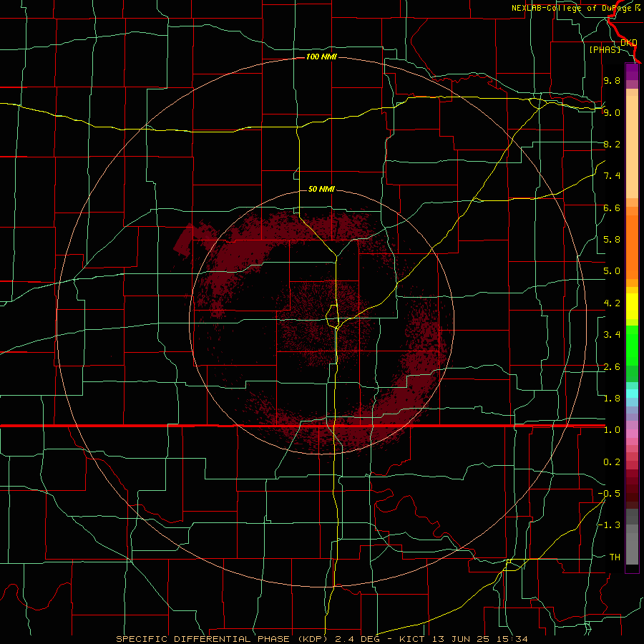Viewport: 644px width, 644px height.
Task: Click the TH threshold label
Action: pos(615,557)
